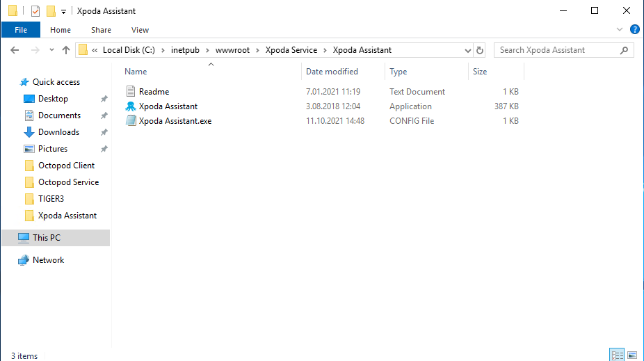The height and width of the screenshot is (361, 644).
Task: Click the pin icon beside Desktop
Action: coord(104,99)
